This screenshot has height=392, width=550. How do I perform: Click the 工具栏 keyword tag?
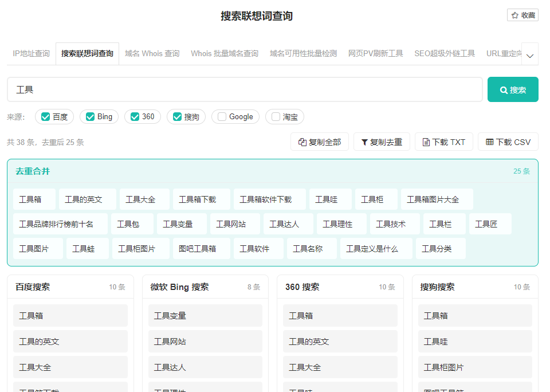point(445,224)
